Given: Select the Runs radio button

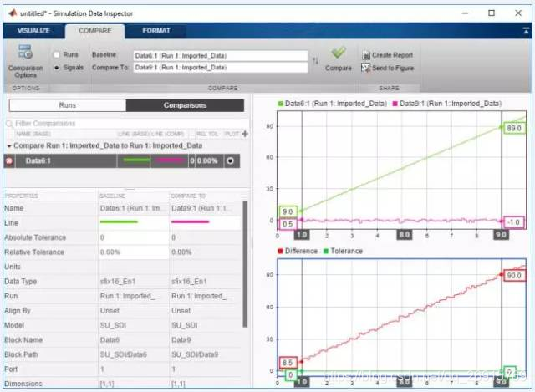Looking at the screenshot, I should click(x=56, y=54).
